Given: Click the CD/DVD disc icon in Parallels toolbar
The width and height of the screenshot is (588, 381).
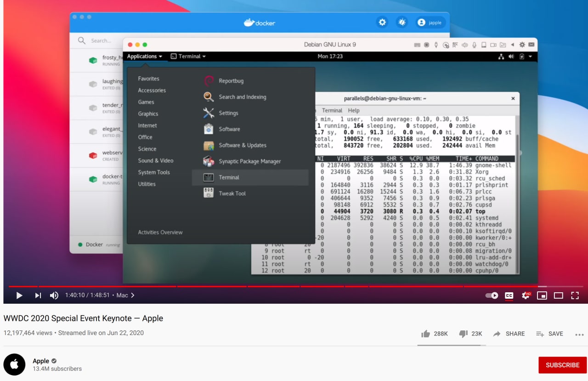Looking at the screenshot, I should pyautogui.click(x=446, y=45).
